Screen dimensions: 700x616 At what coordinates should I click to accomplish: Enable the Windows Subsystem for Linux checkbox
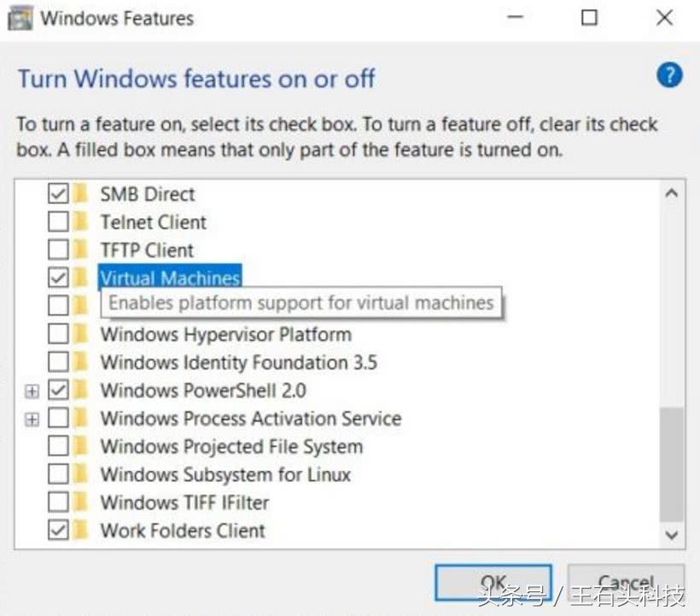click(58, 474)
